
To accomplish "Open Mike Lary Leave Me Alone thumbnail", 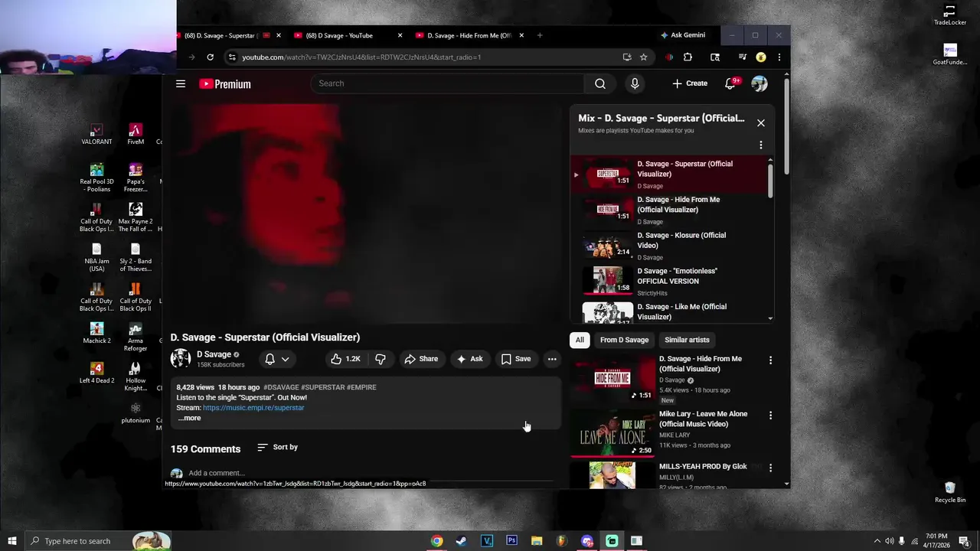I will pyautogui.click(x=612, y=432).
